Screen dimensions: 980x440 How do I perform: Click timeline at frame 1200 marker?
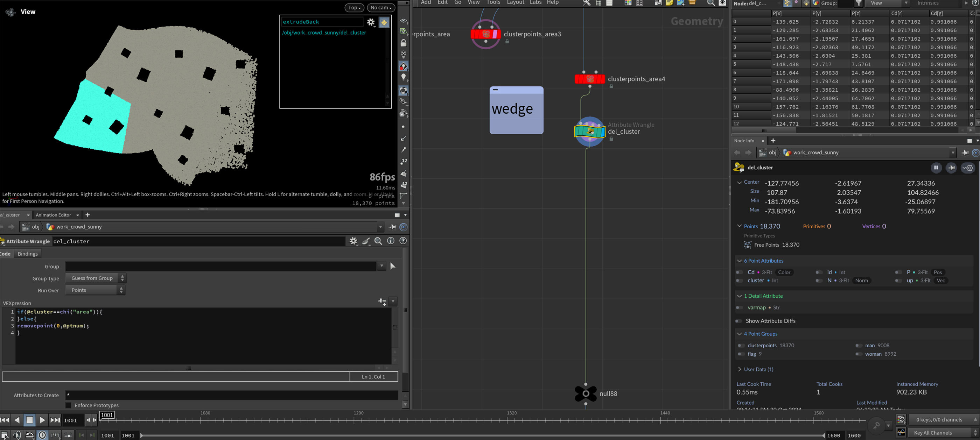354,420
